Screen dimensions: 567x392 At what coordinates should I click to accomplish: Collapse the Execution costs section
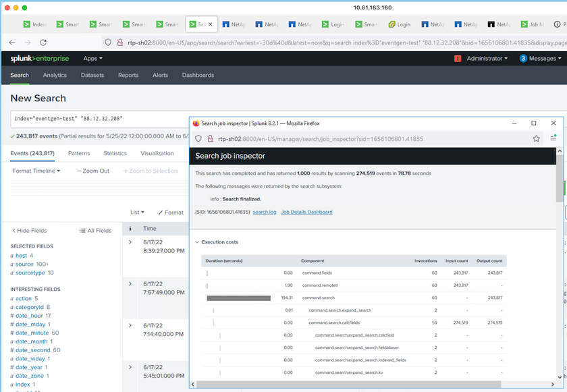197,242
